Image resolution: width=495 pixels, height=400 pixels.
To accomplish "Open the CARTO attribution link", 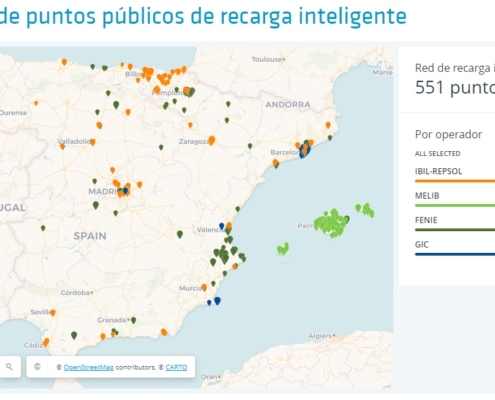I will (176, 367).
